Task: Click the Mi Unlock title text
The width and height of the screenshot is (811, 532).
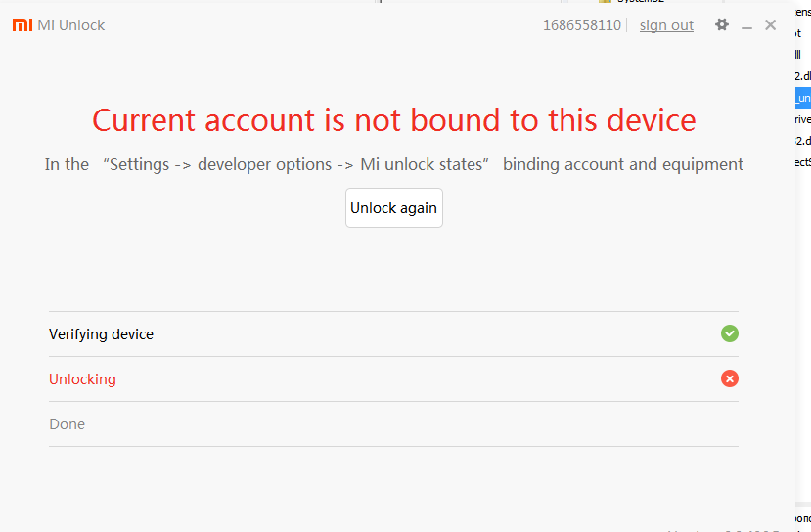Action: click(71, 25)
